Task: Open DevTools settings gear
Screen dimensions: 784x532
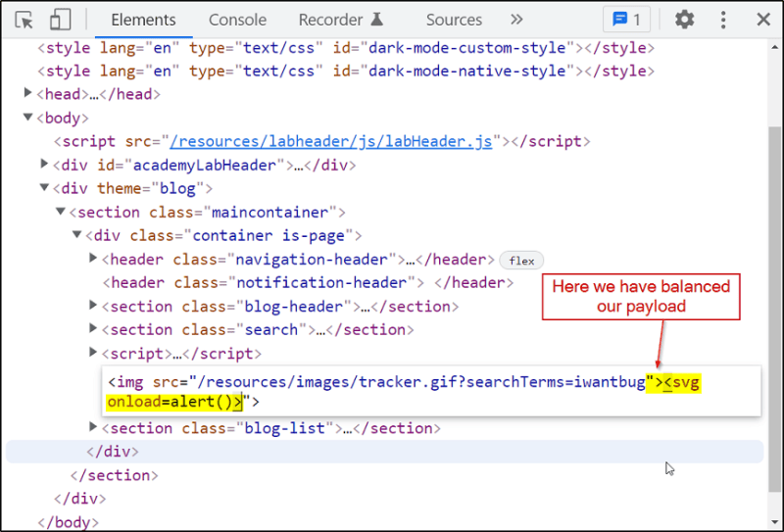Action: [x=684, y=20]
